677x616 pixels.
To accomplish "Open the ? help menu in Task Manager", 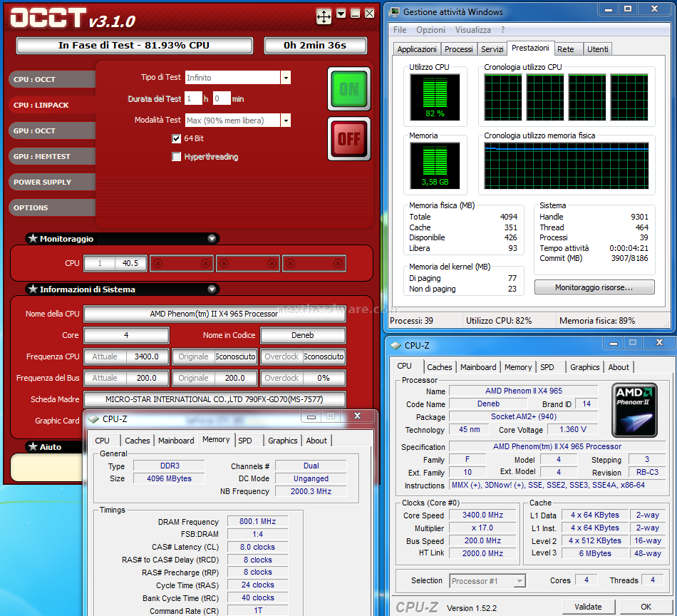I will pyautogui.click(x=502, y=30).
